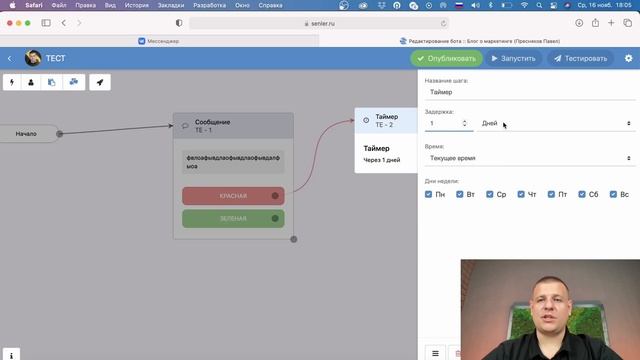Open the Закладки menu
640x360 pixels.
click(171, 5)
